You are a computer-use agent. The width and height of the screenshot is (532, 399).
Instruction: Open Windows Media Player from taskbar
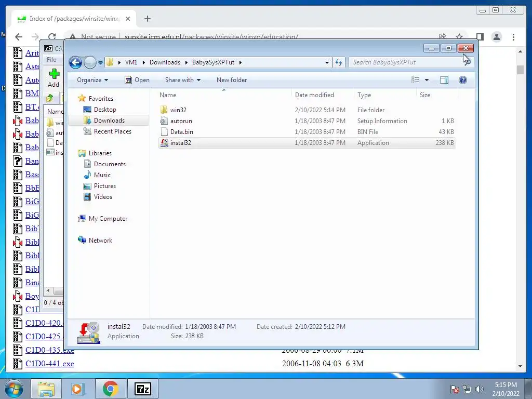[x=77, y=389]
